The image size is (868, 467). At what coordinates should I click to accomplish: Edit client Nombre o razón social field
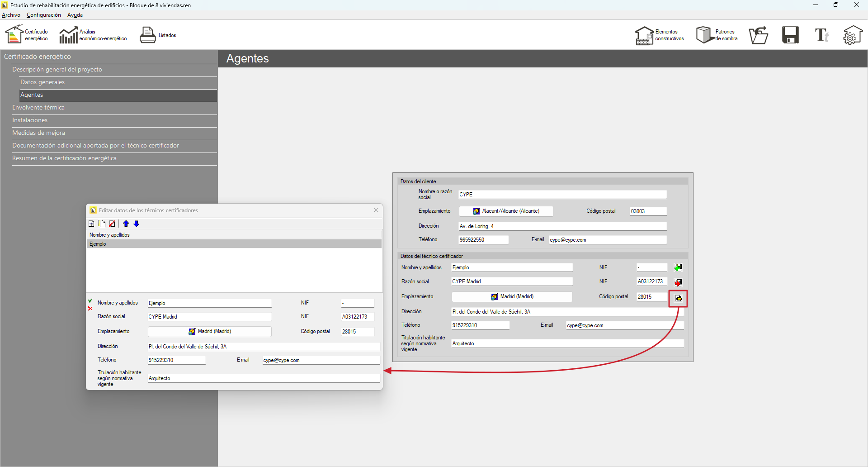563,195
